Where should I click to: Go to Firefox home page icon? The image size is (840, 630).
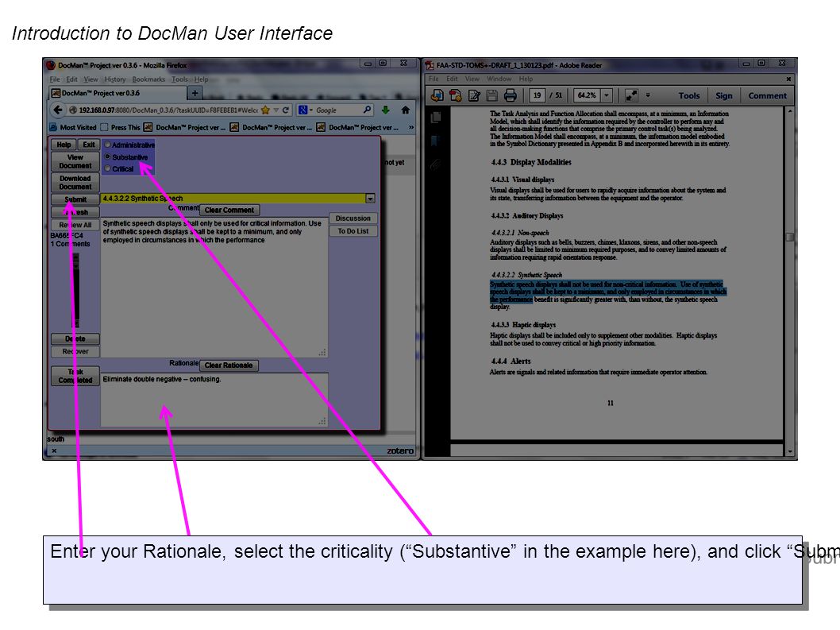tap(406, 110)
